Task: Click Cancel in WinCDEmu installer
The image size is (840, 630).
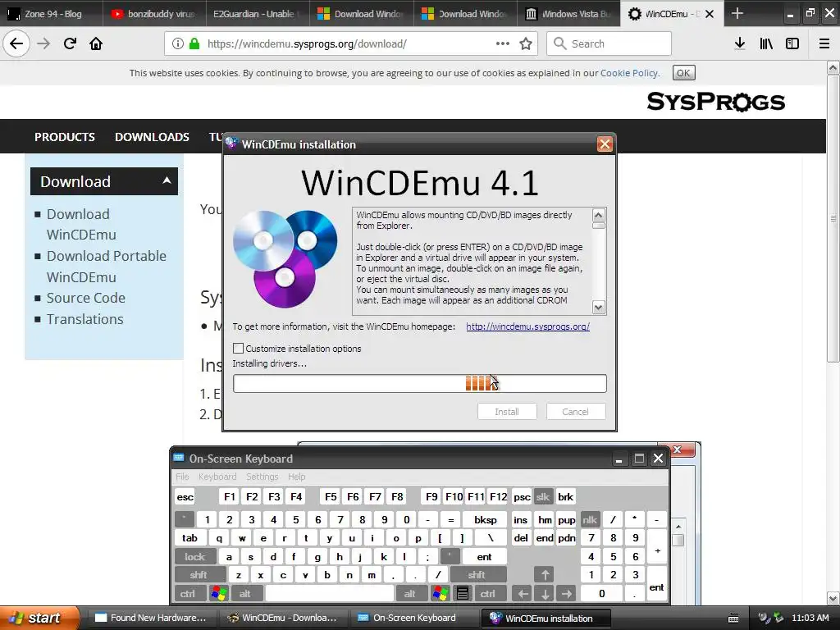Action: pos(575,412)
